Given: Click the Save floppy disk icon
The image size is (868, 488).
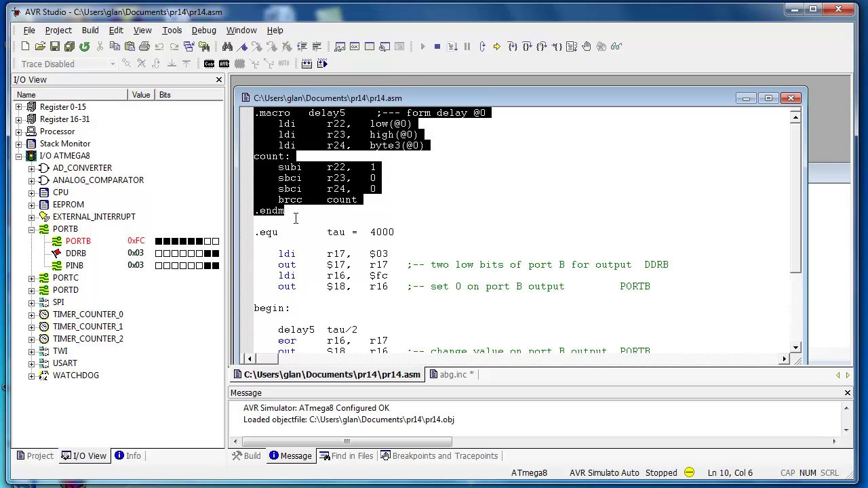Looking at the screenshot, I should click(55, 46).
